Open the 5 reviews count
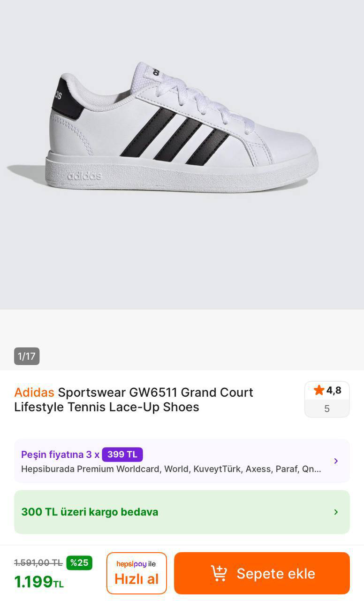This screenshot has width=364, height=601. (327, 408)
